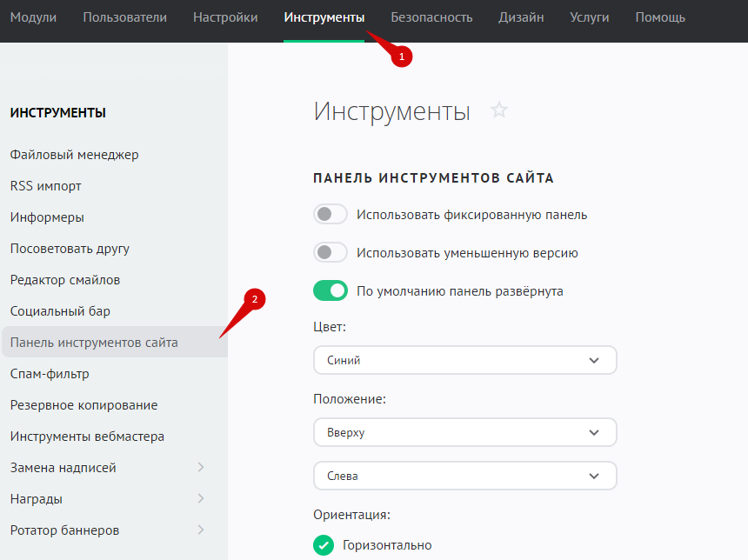
Task: Expand the Ротатор баннеров submenu chevron
Action: [x=201, y=530]
